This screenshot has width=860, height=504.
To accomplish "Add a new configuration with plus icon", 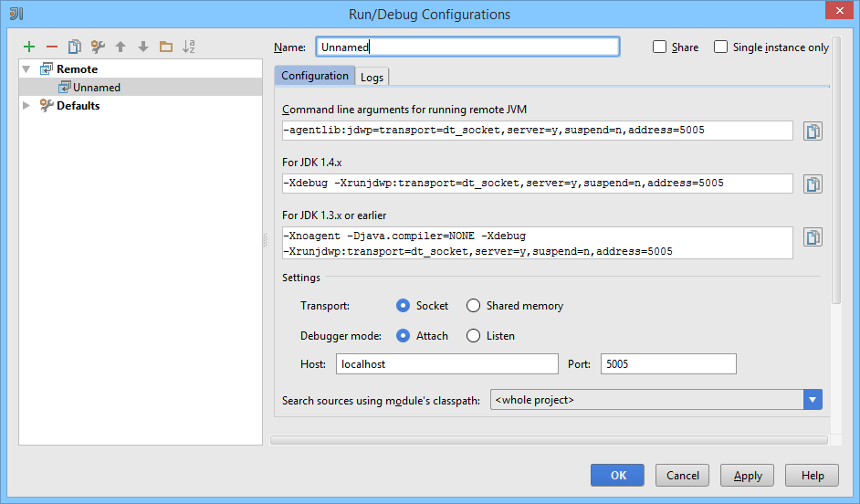I will 29,47.
